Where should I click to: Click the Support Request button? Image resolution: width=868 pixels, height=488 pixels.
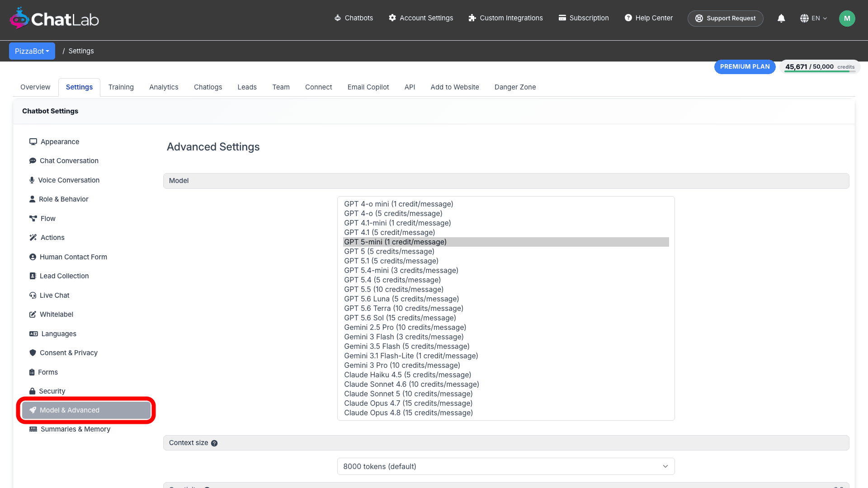click(726, 19)
